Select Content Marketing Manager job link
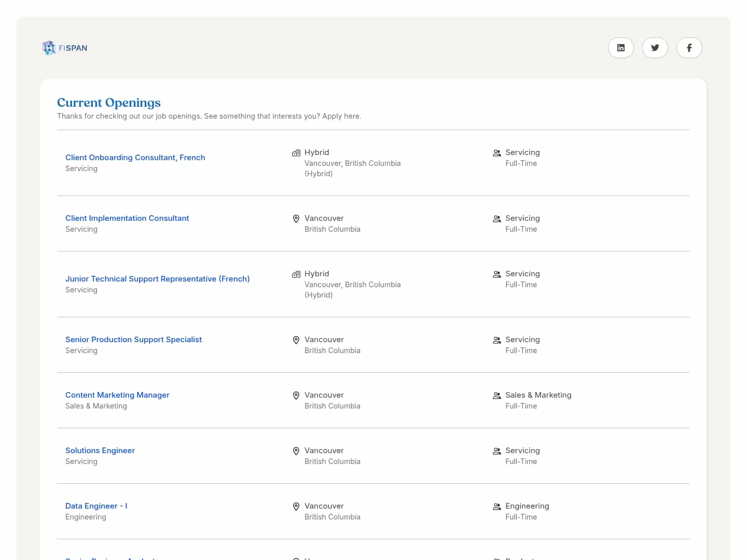The height and width of the screenshot is (560, 747). (x=117, y=395)
